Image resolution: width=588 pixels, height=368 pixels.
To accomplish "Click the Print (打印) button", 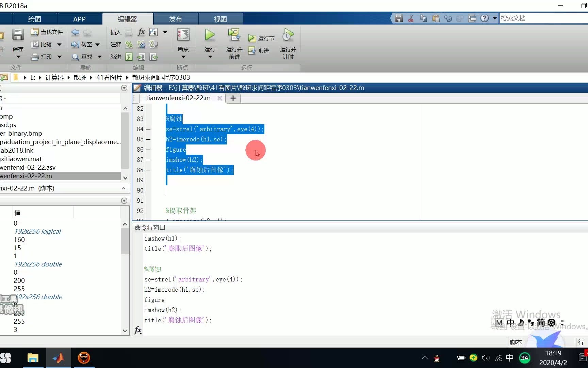I will 42,57.
